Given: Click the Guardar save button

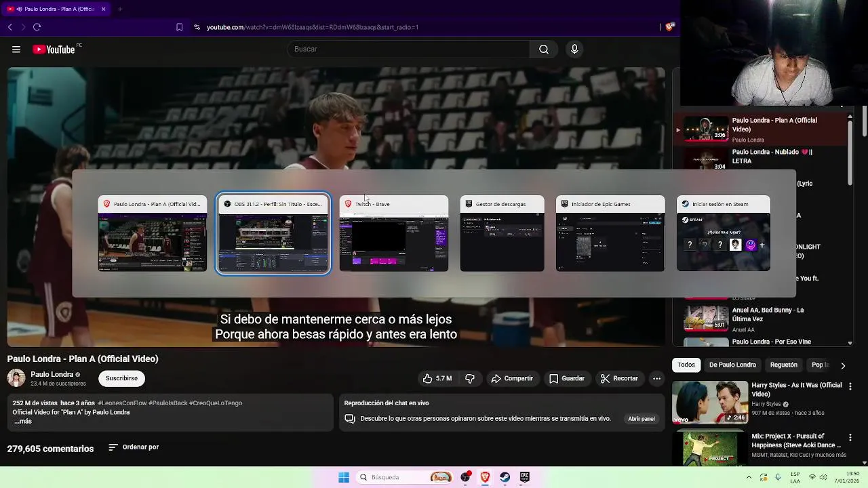Looking at the screenshot, I should click(566, 379).
